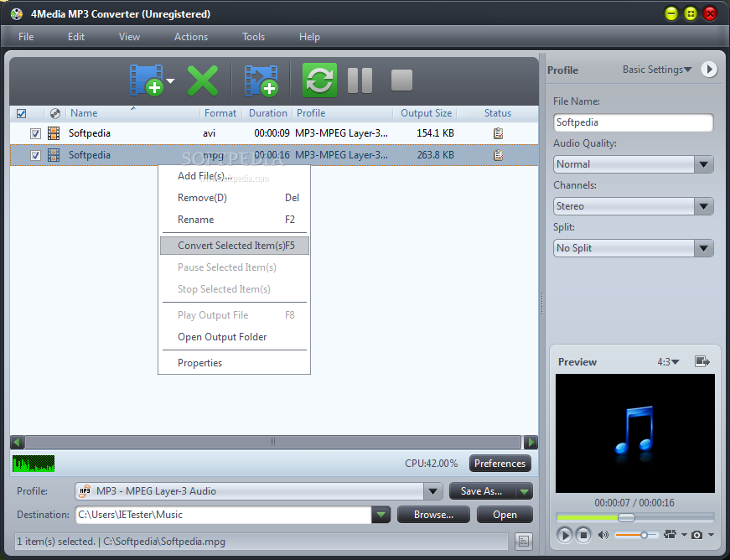730x560 pixels.
Task: Click the Pause toolbar icon
Action: [360, 80]
